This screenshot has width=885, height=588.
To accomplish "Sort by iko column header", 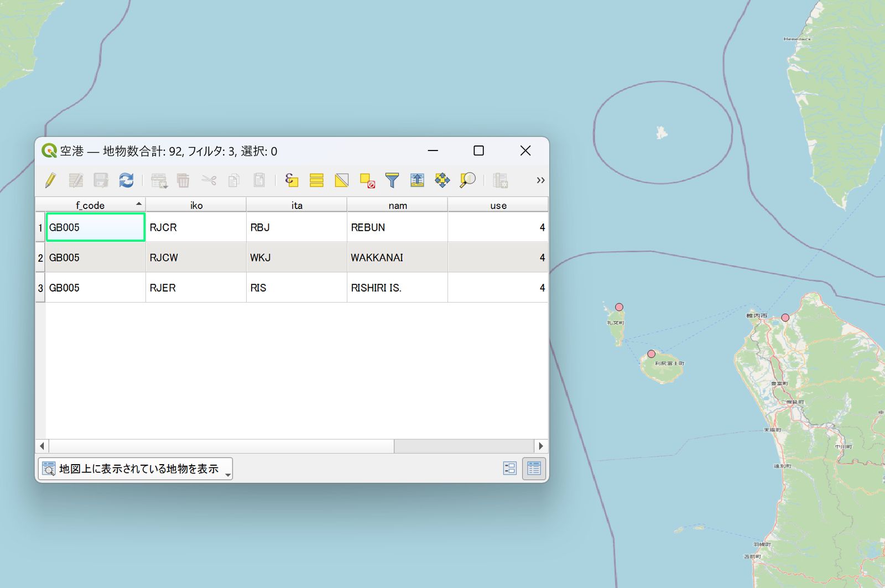I will [x=196, y=205].
